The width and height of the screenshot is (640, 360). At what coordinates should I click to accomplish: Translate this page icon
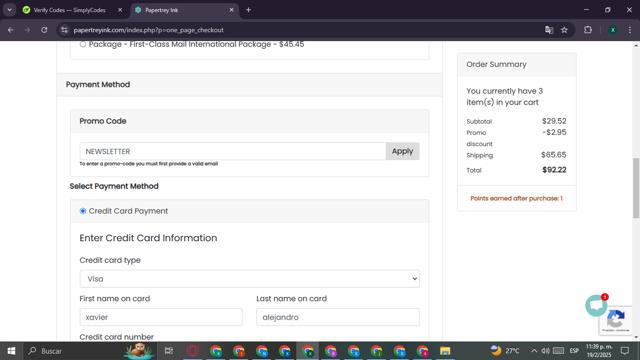click(x=549, y=30)
